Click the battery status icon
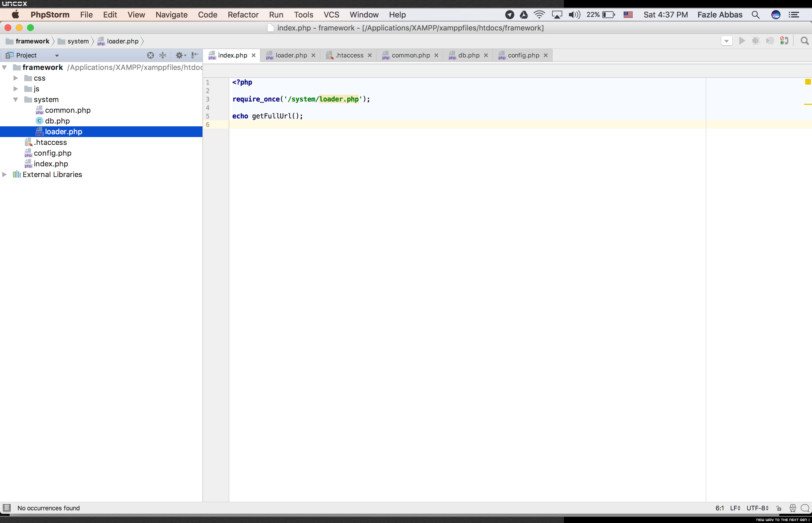 608,15
